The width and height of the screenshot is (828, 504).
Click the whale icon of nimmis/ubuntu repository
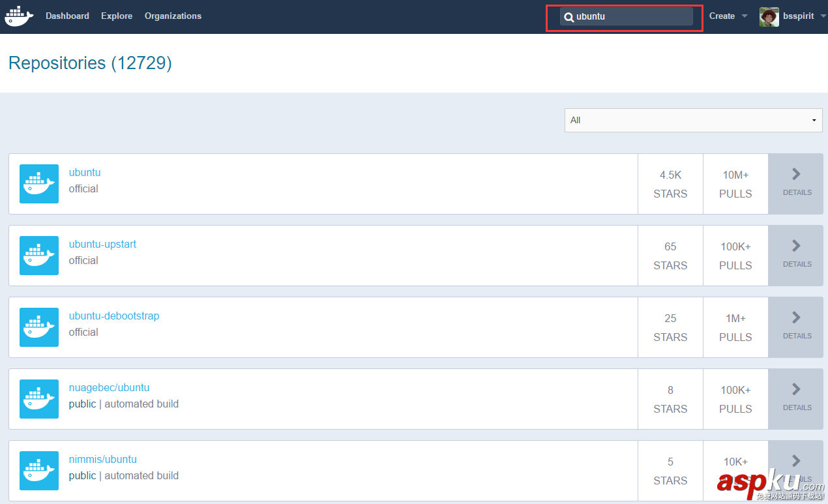[x=39, y=471]
